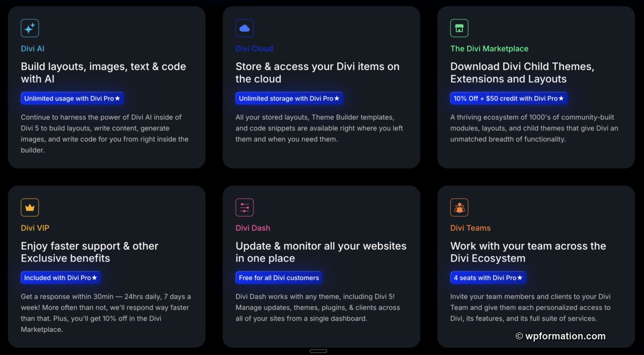The image size is (644, 355).
Task: Select heading 'Enjoy faster support & other Exclusive benefits'
Action: 90,252
